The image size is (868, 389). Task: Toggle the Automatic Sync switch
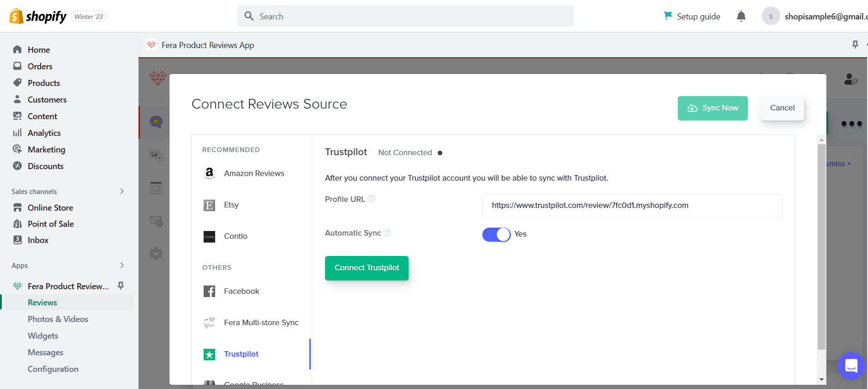tap(496, 234)
